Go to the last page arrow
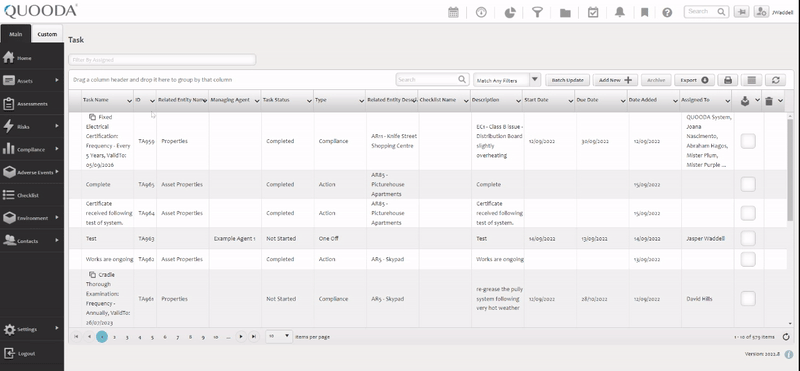 [254, 336]
